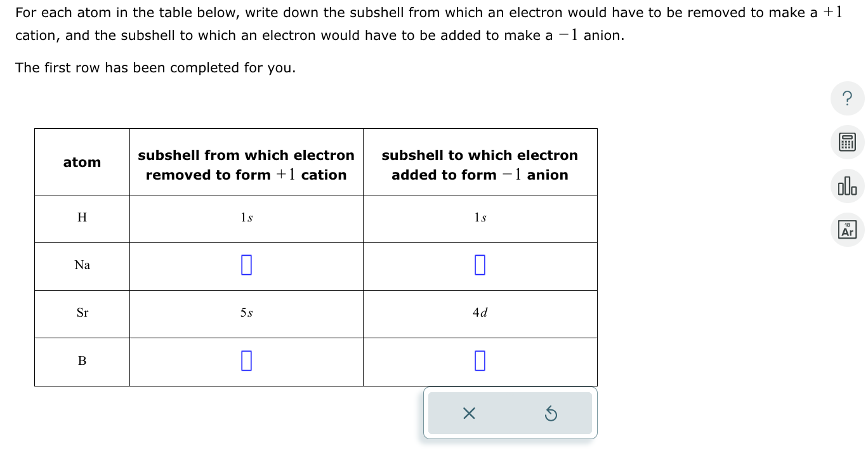This screenshot has height=462, width=868.
Task: Click the anion subshell box for Na
Action: pyautogui.click(x=480, y=265)
